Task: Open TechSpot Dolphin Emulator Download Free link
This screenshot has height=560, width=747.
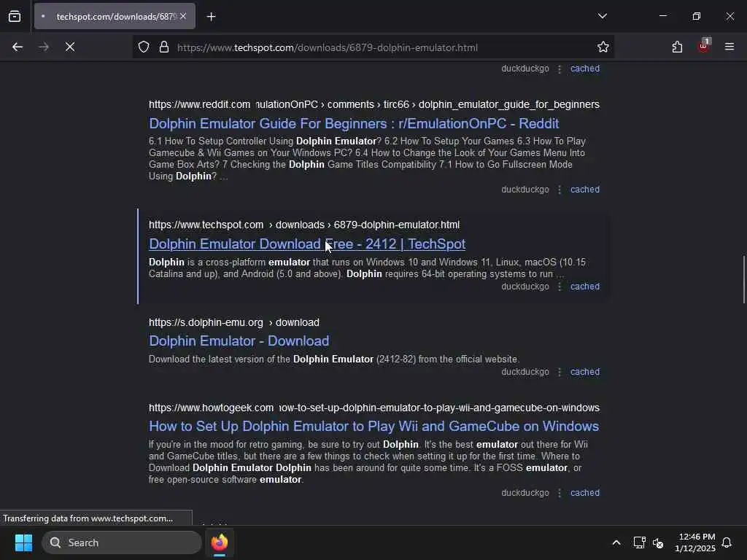Action: click(x=307, y=244)
